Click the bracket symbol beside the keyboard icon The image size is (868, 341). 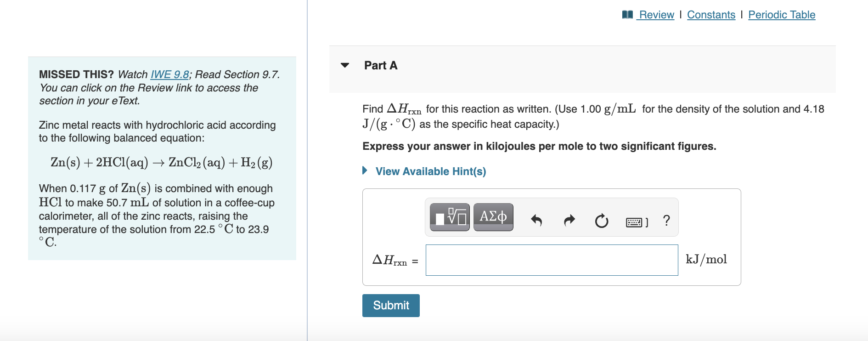pyautogui.click(x=647, y=222)
